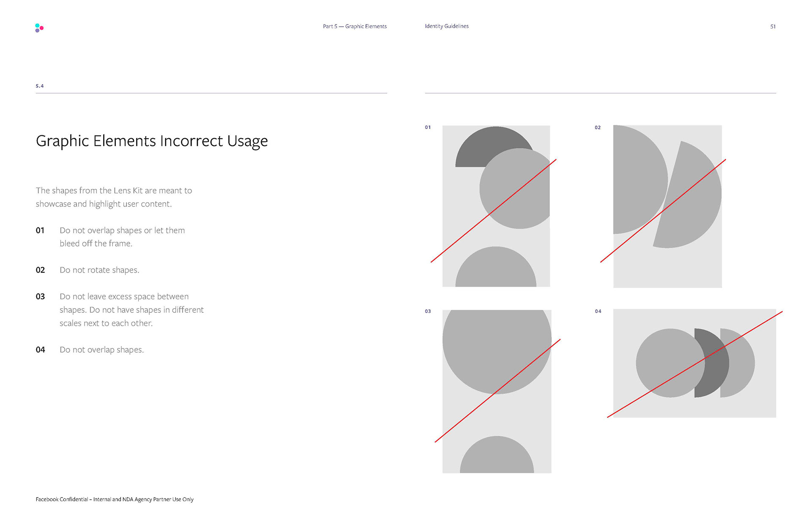This screenshot has height=525, width=812.
Task: Click the small 01 label above first example
Action: click(x=428, y=127)
